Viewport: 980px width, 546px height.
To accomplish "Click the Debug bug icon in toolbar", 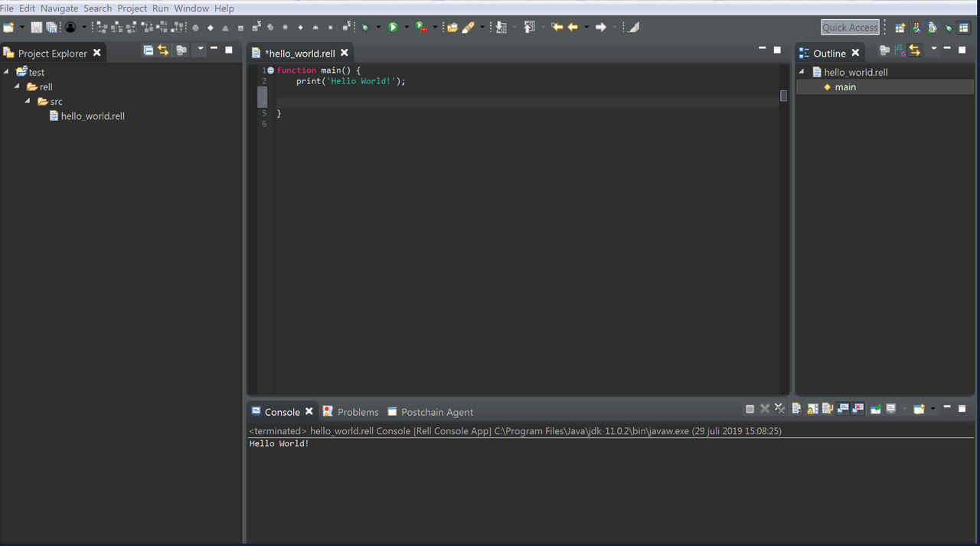I will [365, 28].
